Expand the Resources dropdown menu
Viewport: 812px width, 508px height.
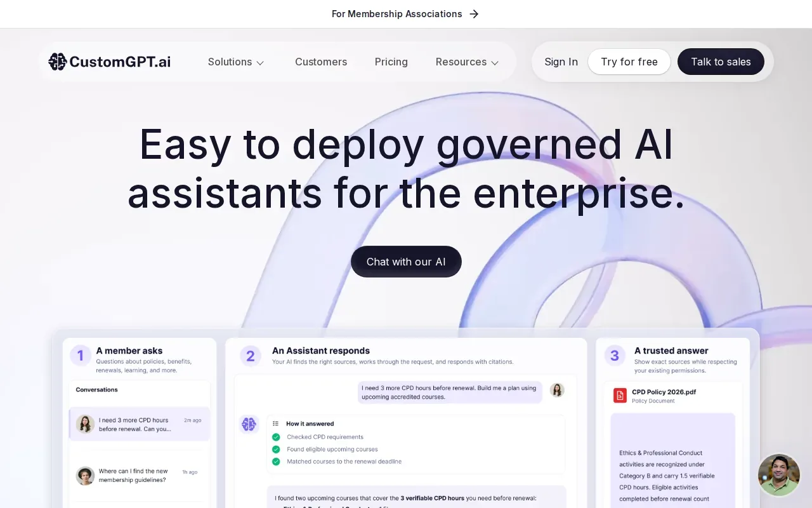pyautogui.click(x=468, y=62)
